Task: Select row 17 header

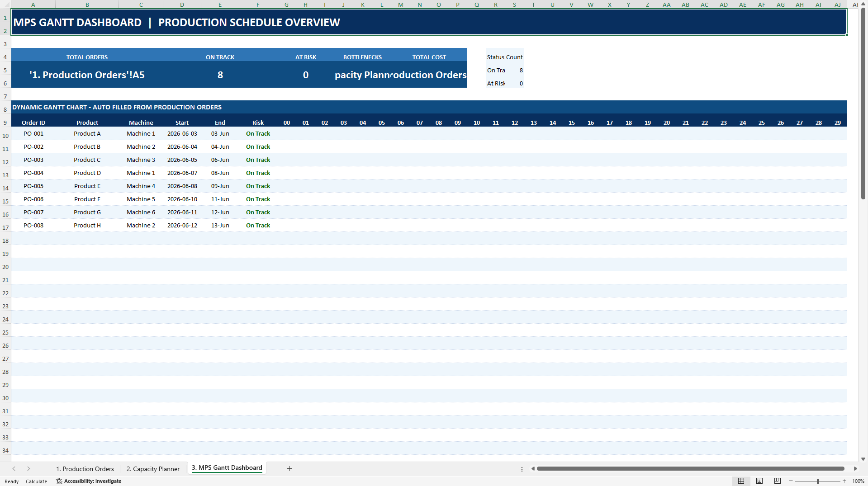Action: click(x=5, y=227)
